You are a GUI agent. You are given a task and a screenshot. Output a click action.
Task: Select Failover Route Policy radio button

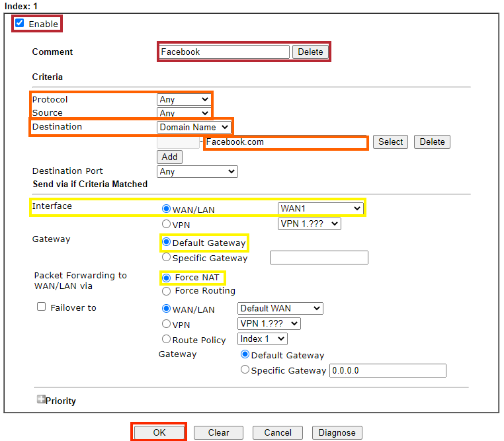click(x=166, y=339)
